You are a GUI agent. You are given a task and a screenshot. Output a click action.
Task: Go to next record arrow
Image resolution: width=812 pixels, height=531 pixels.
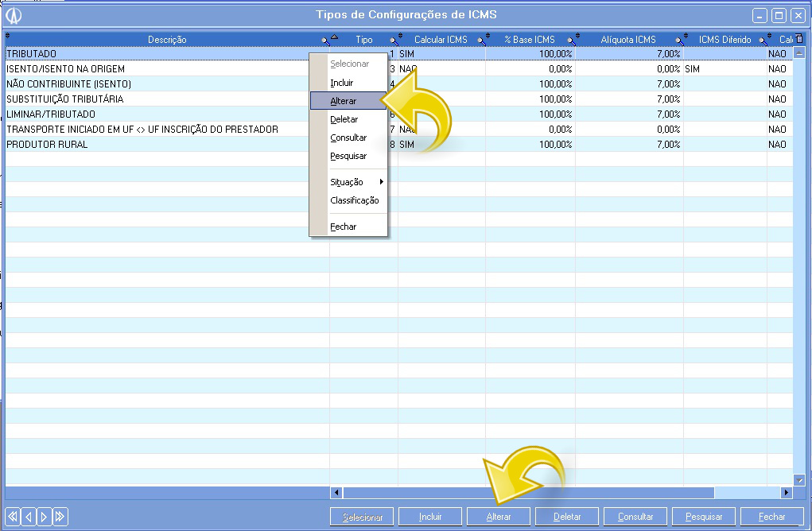pyautogui.click(x=44, y=516)
